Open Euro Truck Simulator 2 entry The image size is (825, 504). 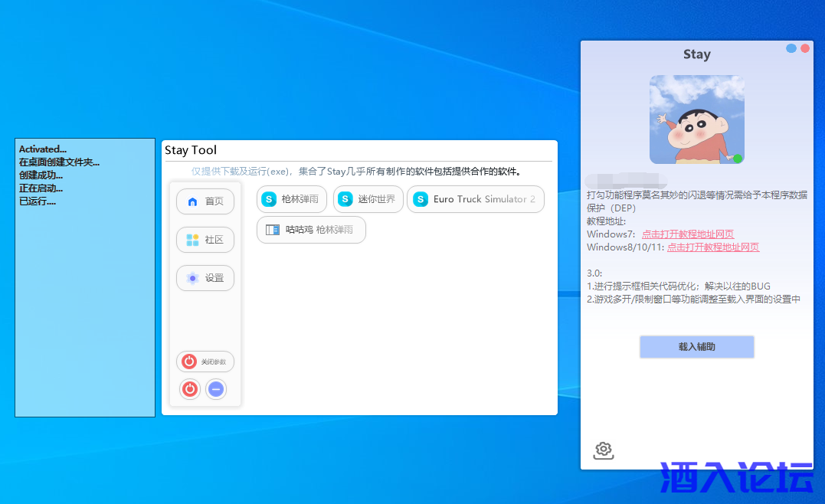point(476,199)
